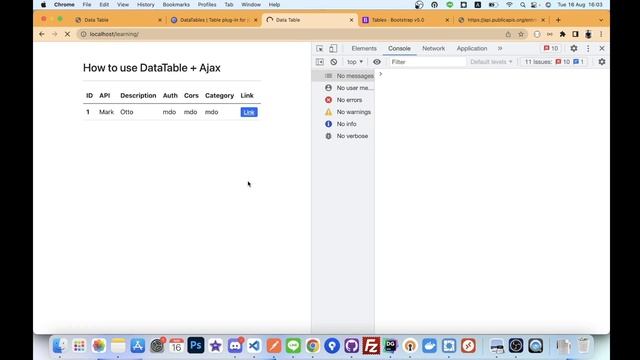The width and height of the screenshot is (640, 360).
Task: Click the browser back arrow
Action: tap(42, 34)
